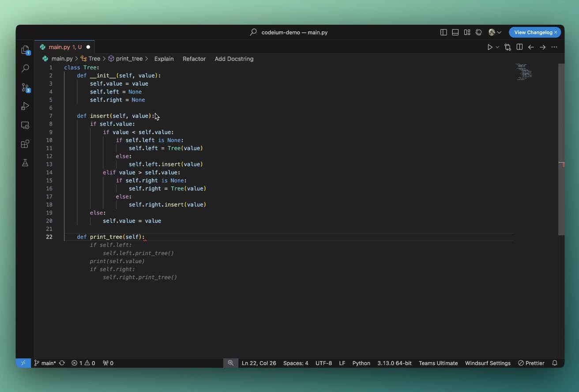Screen dimensions: 579x392
Task: Open the editor More Actions menu
Action: pos(554,47)
